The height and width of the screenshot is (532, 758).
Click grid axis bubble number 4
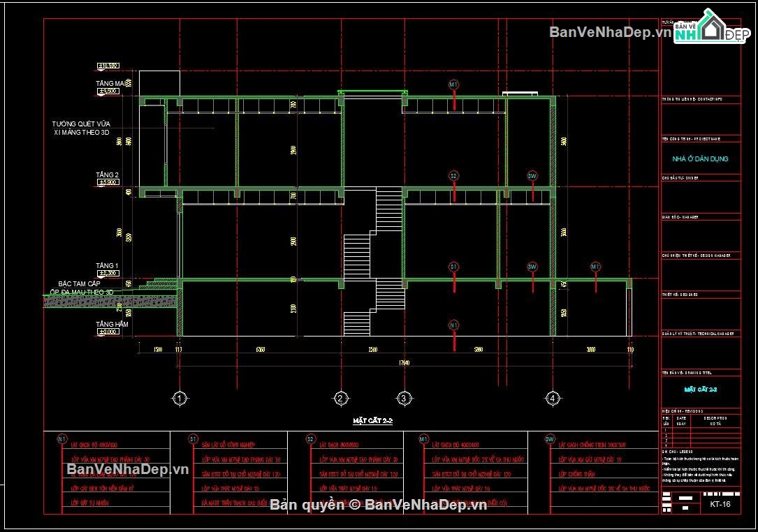tap(553, 398)
